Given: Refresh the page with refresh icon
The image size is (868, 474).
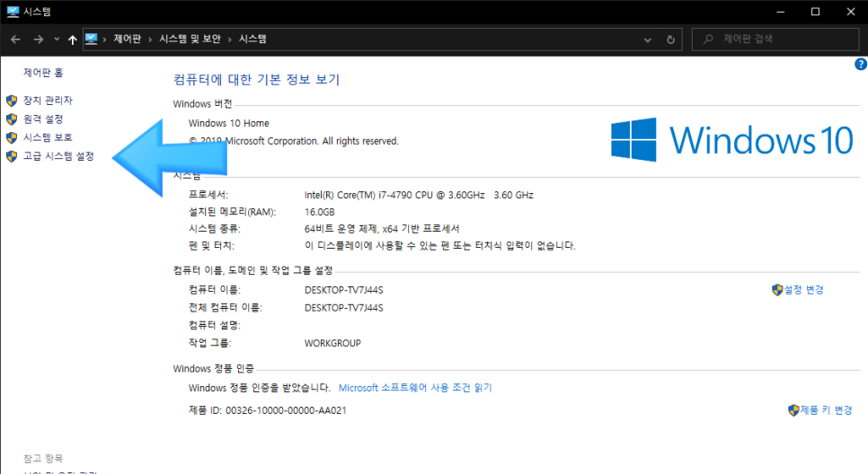Looking at the screenshot, I should (x=670, y=39).
